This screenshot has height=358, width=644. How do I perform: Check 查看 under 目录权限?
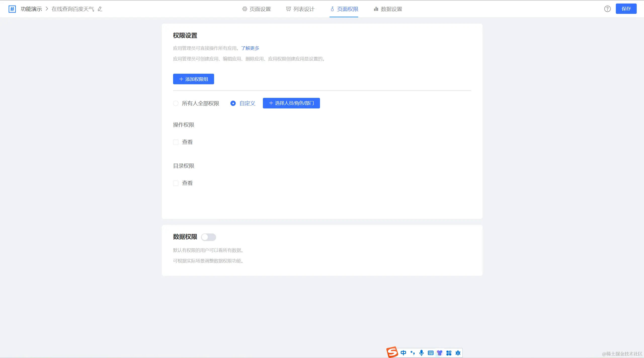point(176,183)
